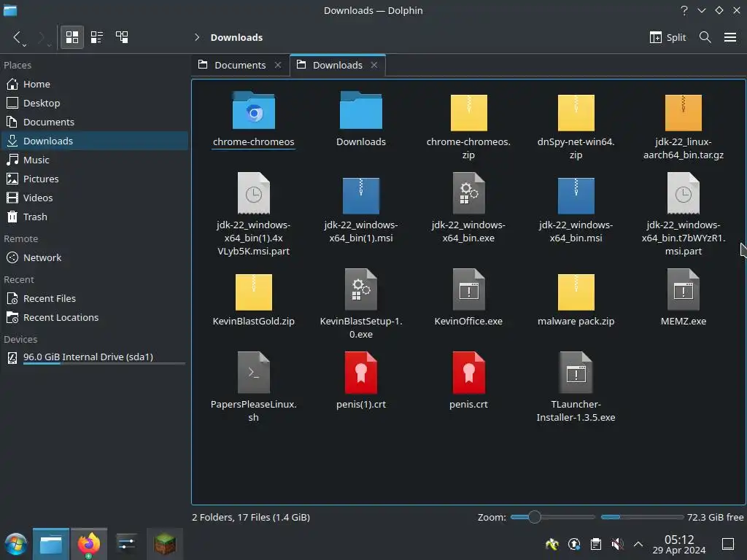Click status text "2 Folders, 17 Files (1.4 GiB)"

[251, 517]
